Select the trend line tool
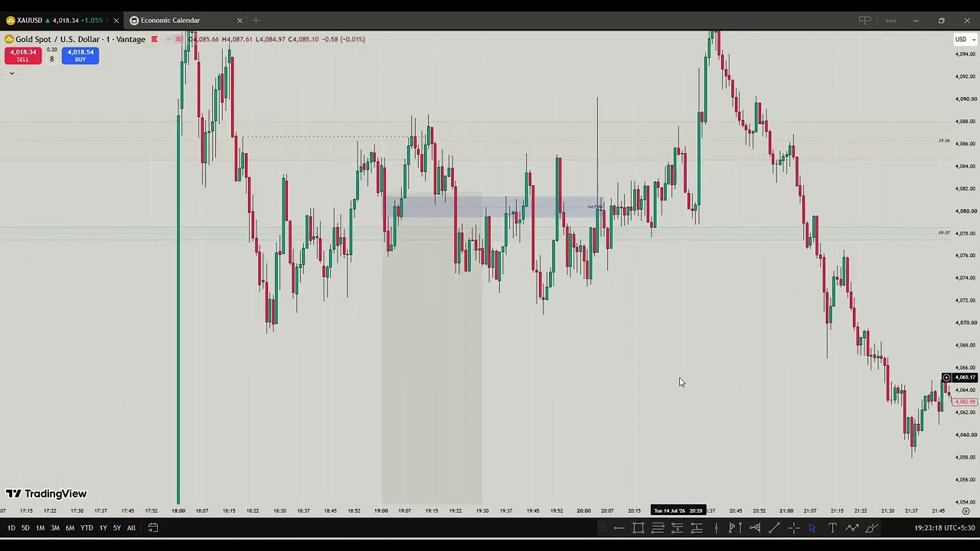 click(x=774, y=528)
